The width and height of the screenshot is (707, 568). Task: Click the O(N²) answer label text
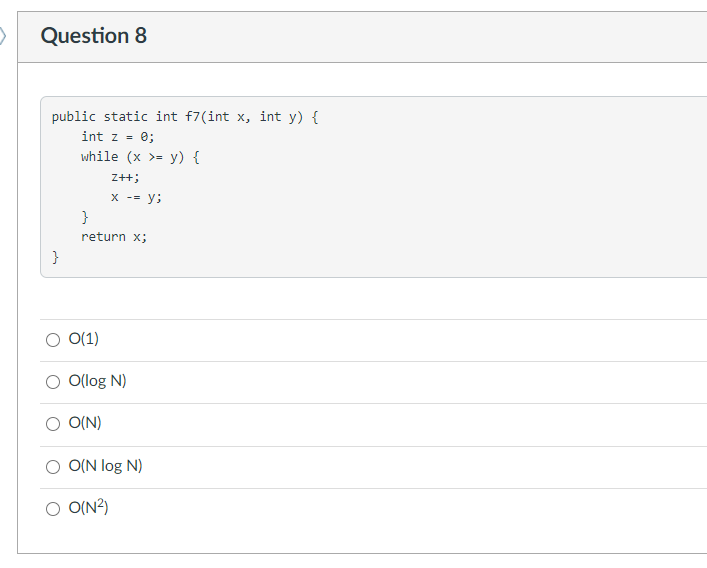click(88, 507)
